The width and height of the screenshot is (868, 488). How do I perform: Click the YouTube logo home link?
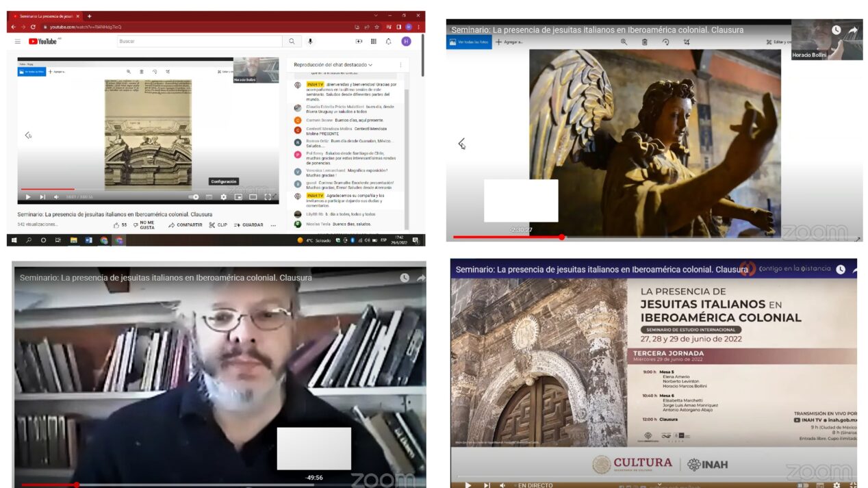coord(43,42)
